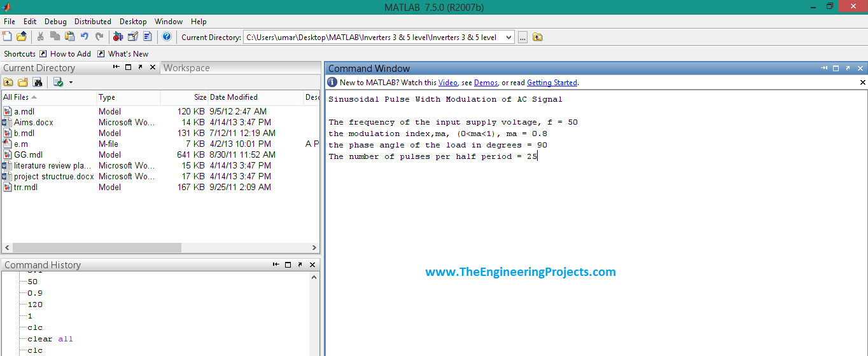Sort by the Type column header

(x=128, y=97)
